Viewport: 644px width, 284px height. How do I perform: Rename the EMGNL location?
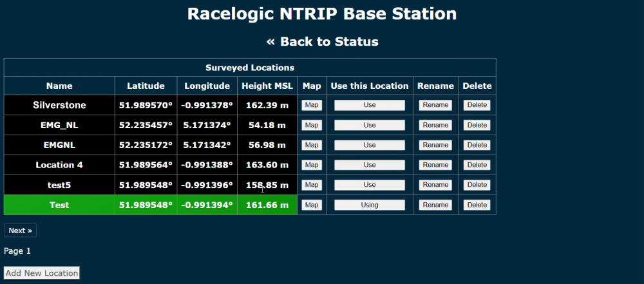435,145
